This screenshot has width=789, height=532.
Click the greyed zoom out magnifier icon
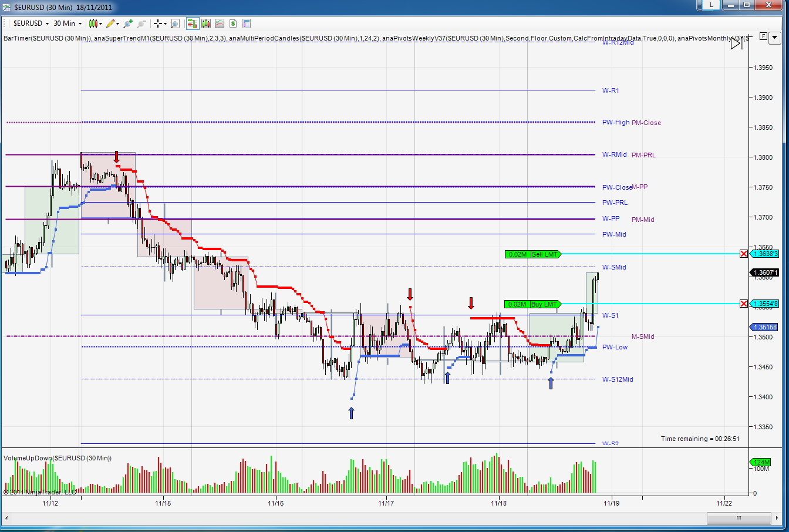pyautogui.click(x=141, y=23)
